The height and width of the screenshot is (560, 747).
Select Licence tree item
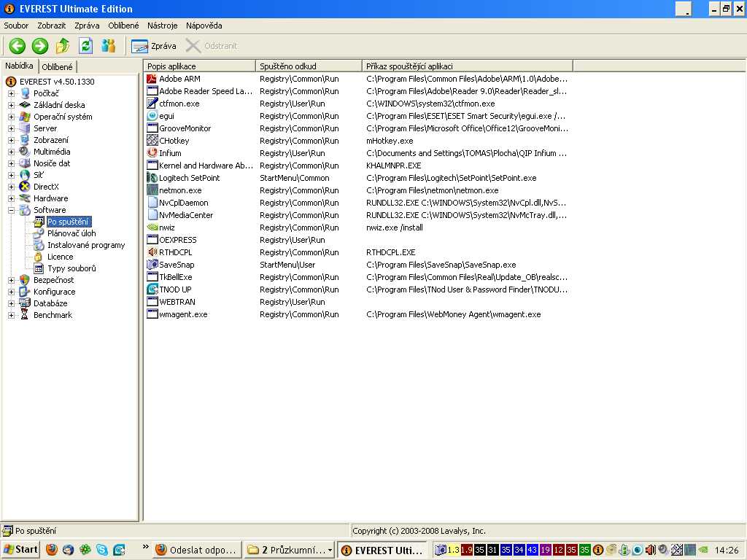click(x=60, y=257)
